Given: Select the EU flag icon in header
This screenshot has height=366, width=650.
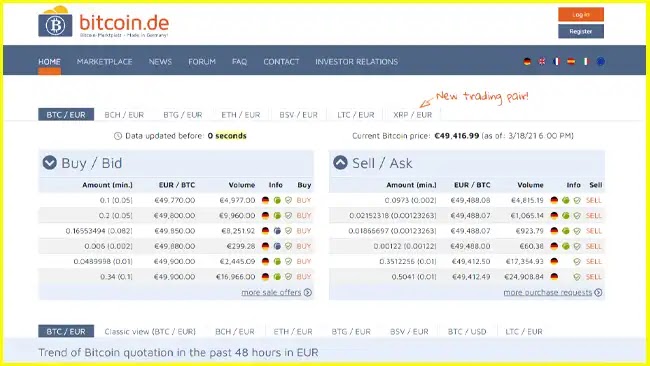Looking at the screenshot, I should tap(601, 61).
